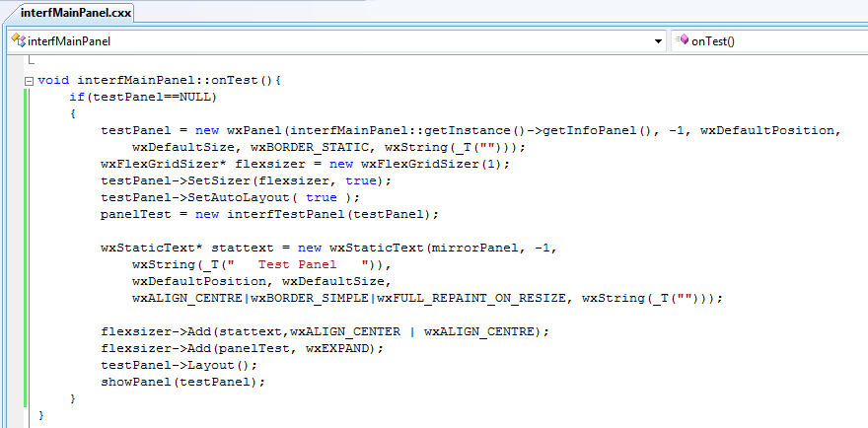Click 'wxFULL_REPAINT_ON_RESIZE' flag in code

tap(471, 298)
